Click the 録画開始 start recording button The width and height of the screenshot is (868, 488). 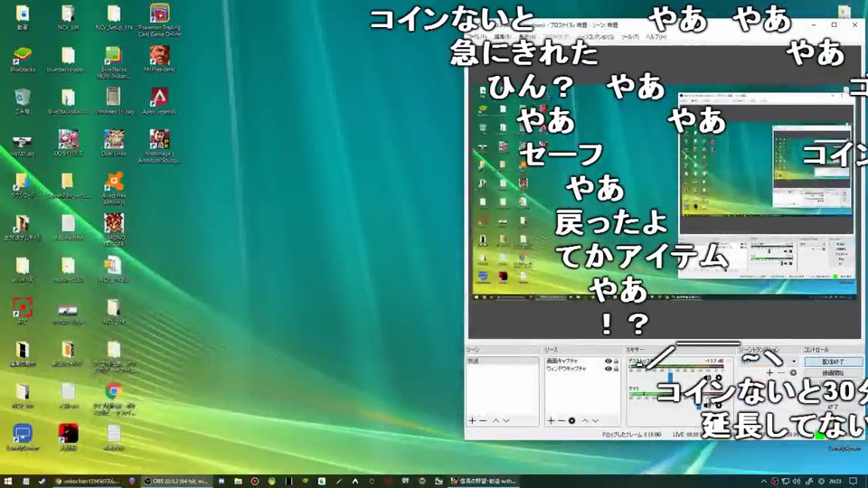pos(833,373)
